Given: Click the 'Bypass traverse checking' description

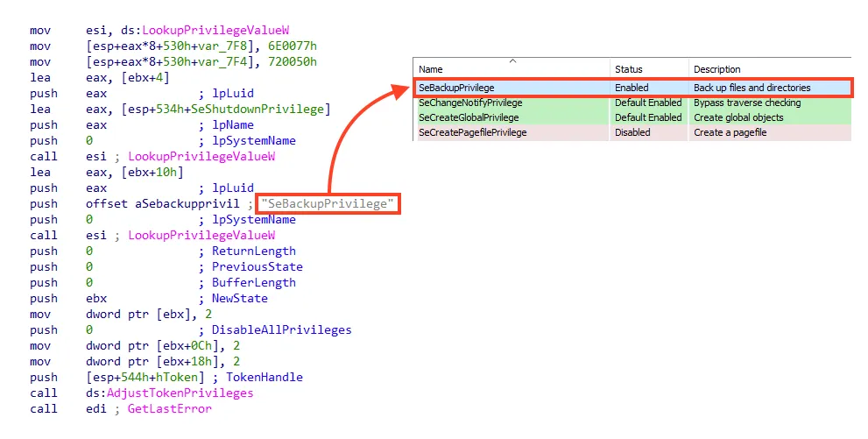Looking at the screenshot, I should pos(747,103).
